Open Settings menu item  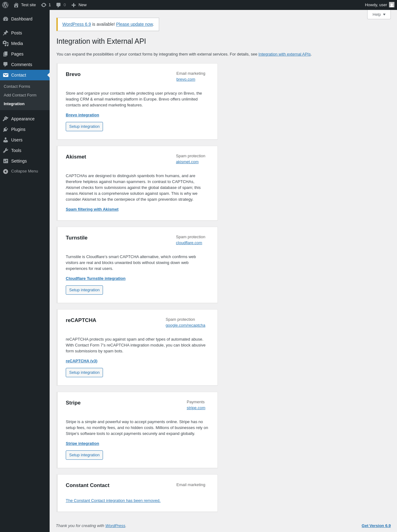[x=25, y=161]
